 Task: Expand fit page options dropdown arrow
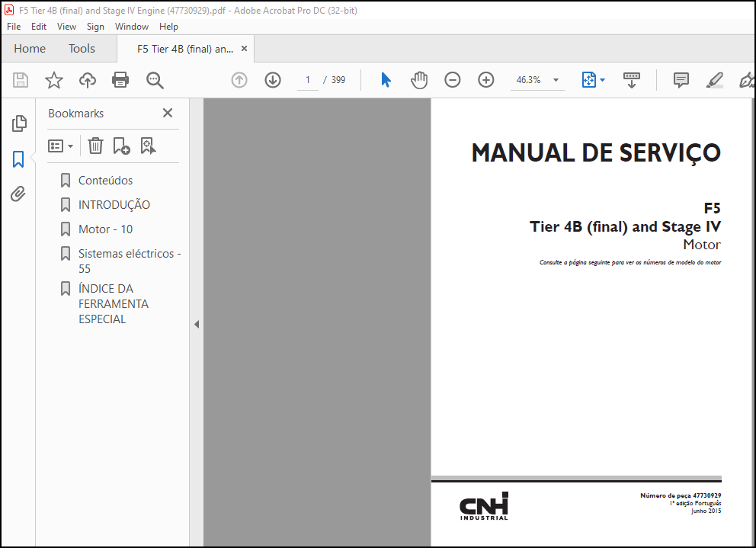pos(602,80)
